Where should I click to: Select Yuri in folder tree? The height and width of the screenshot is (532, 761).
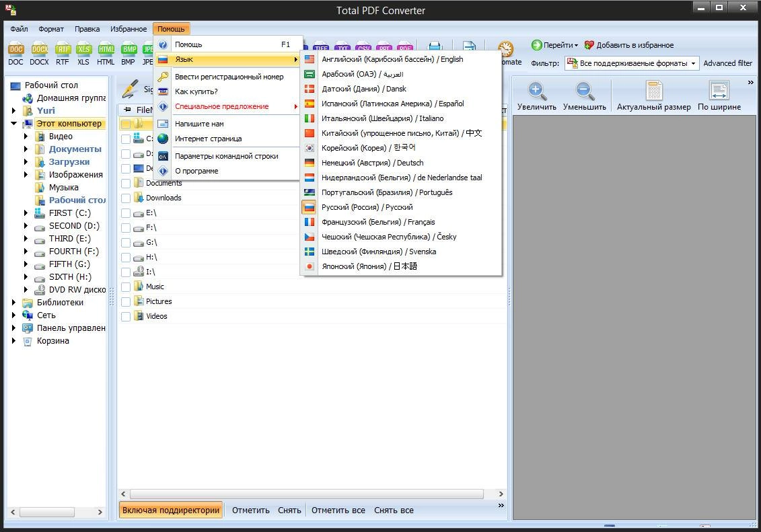point(46,110)
